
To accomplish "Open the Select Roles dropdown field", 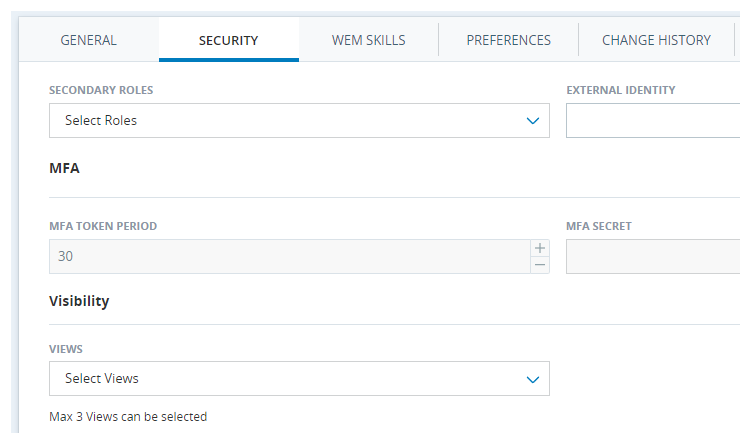I will [x=299, y=120].
